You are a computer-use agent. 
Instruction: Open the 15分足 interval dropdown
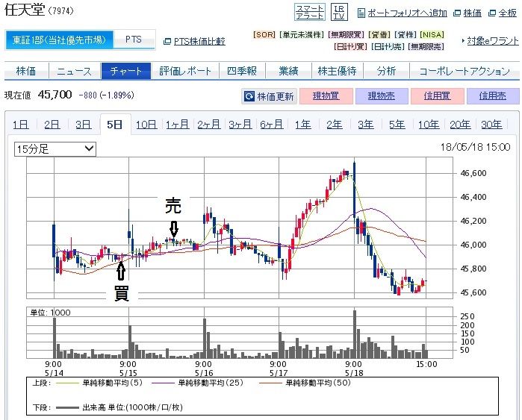pyautogui.click(x=55, y=149)
